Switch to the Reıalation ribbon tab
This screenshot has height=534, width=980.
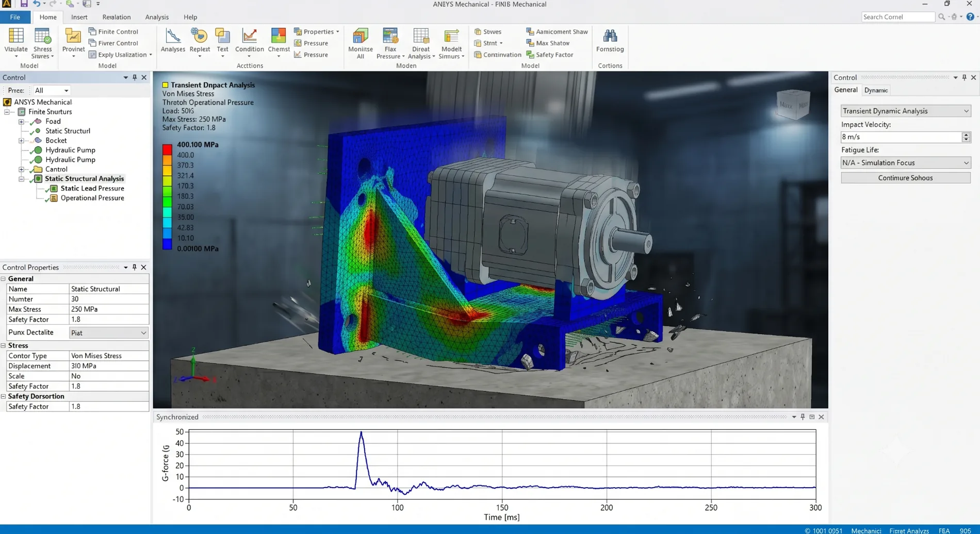coord(117,17)
